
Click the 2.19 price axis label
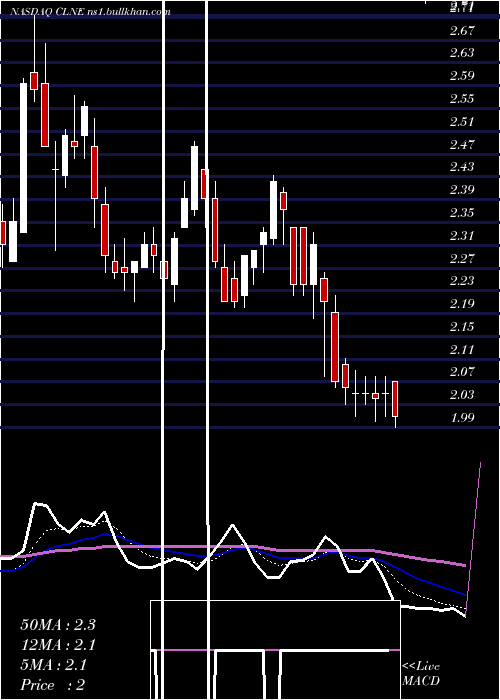click(x=462, y=304)
